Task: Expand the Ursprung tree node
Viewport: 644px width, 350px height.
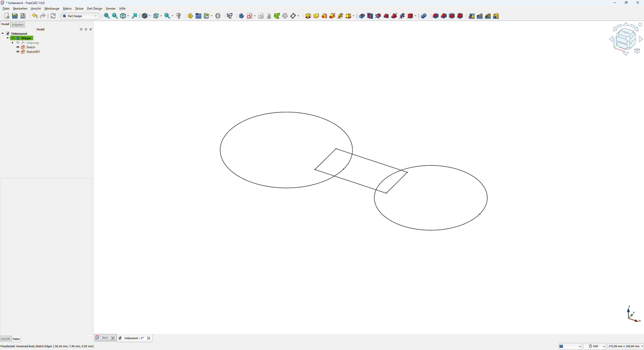Action: (13, 43)
